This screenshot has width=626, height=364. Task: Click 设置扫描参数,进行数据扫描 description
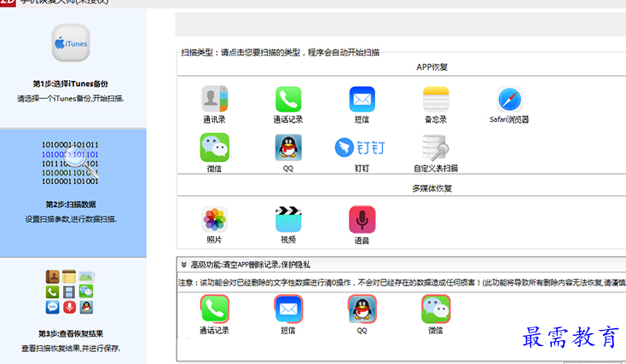(x=71, y=219)
